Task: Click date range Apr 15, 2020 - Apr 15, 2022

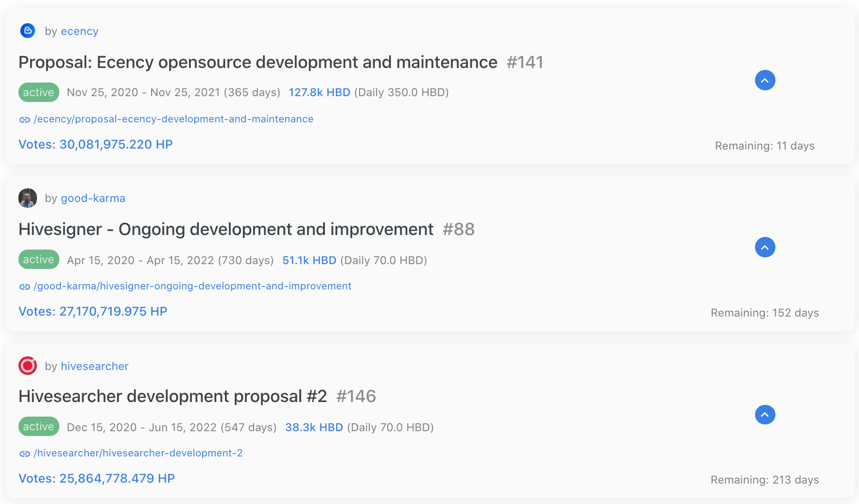Action: coord(140,260)
